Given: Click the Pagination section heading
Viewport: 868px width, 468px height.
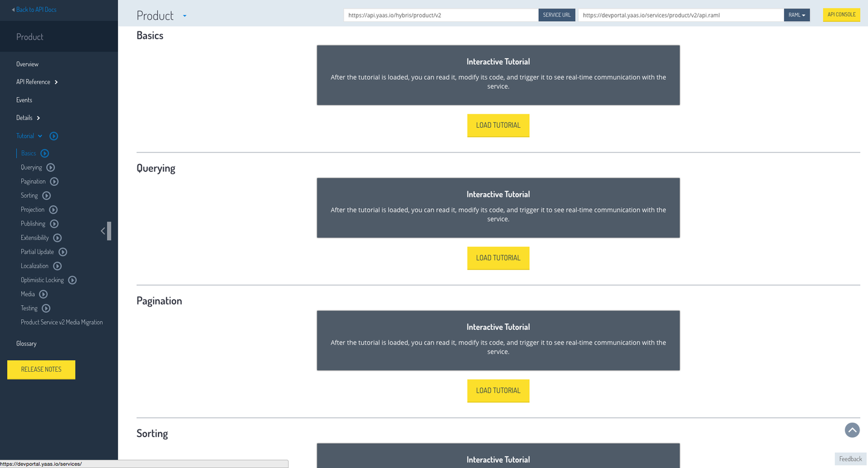Looking at the screenshot, I should coord(159,301).
